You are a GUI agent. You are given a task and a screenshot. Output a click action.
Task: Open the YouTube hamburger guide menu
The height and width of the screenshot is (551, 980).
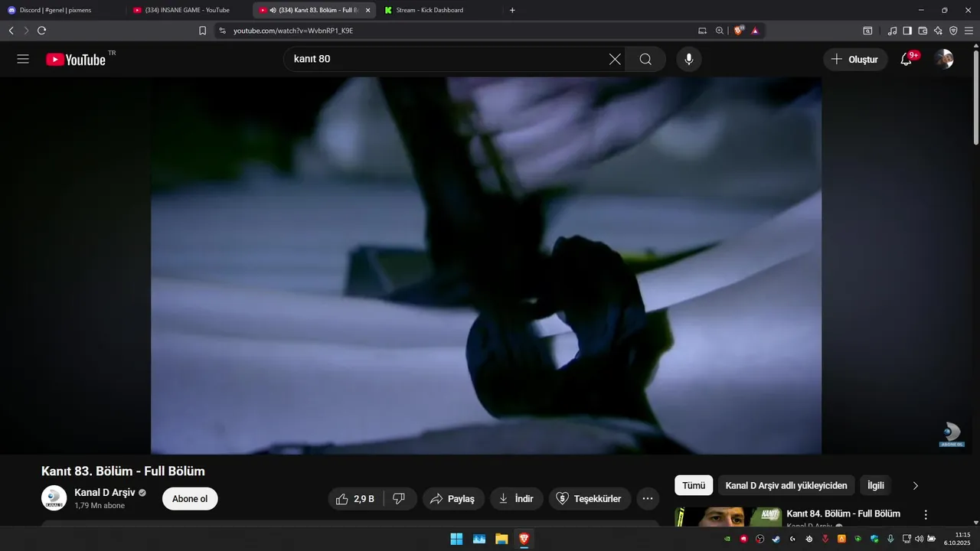click(x=23, y=59)
